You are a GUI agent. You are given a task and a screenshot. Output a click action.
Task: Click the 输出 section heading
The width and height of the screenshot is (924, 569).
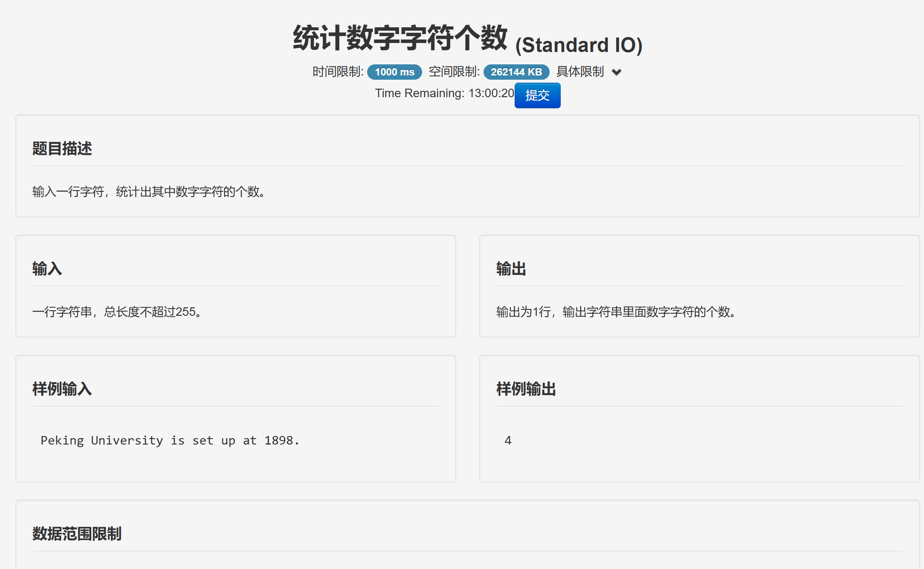pyautogui.click(x=511, y=269)
